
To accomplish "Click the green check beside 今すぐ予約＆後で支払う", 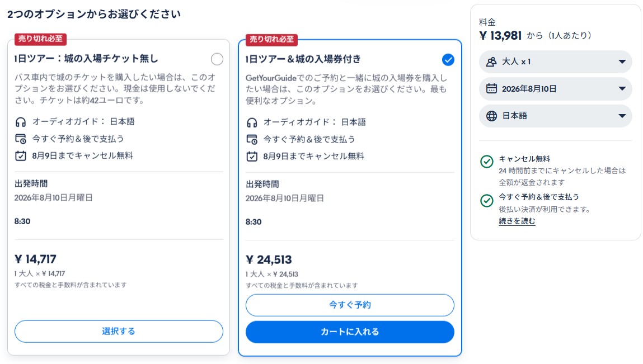I will point(487,200).
